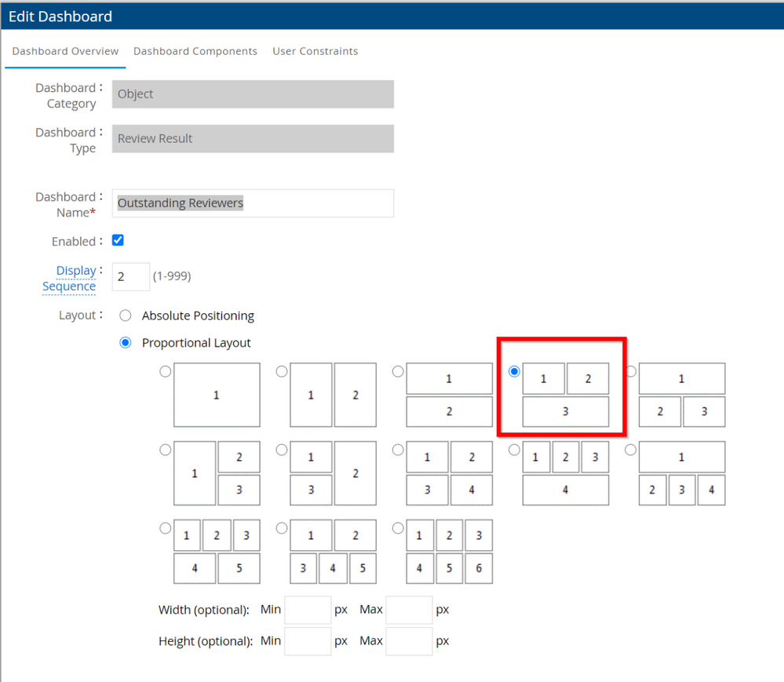
Task: Select Absolute Positioning radio button
Action: coord(126,315)
